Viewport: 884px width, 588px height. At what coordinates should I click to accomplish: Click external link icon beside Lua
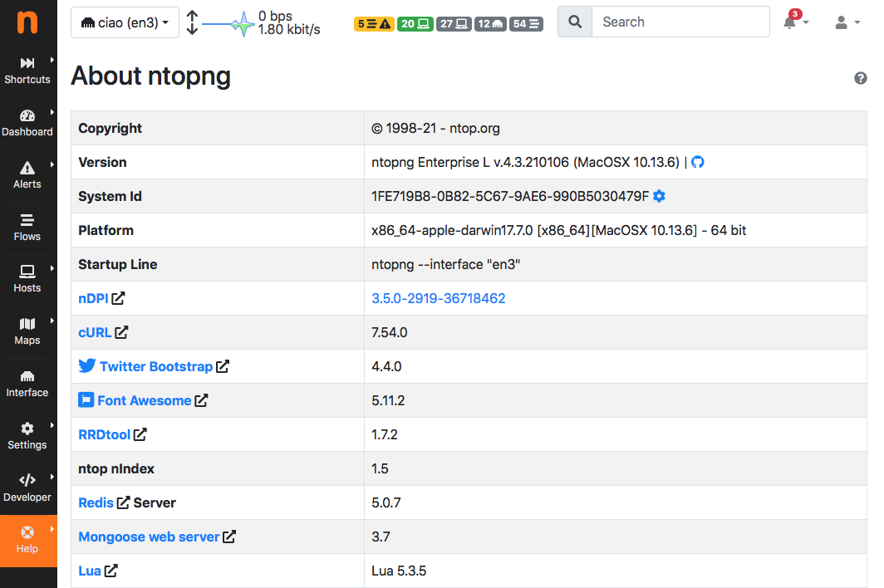tap(111, 571)
